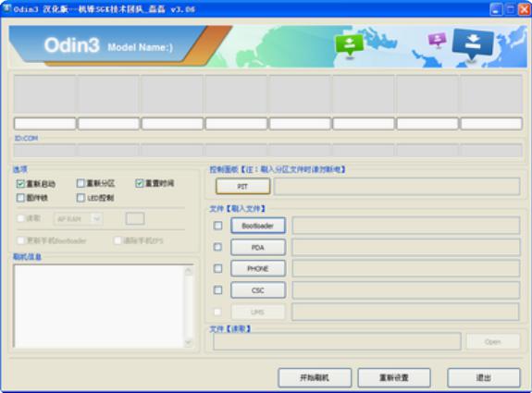Enable the LED控制 checkbox
532x393 pixels.
click(80, 198)
